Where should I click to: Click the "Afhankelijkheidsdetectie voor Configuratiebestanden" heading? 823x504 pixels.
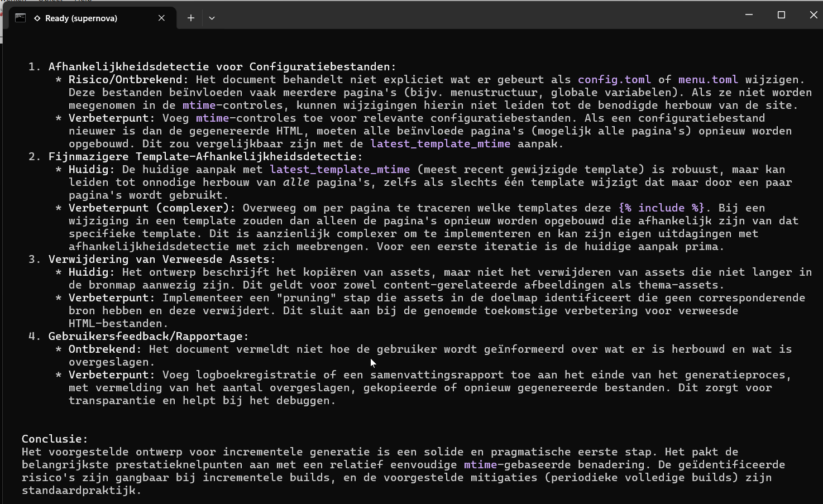point(222,67)
